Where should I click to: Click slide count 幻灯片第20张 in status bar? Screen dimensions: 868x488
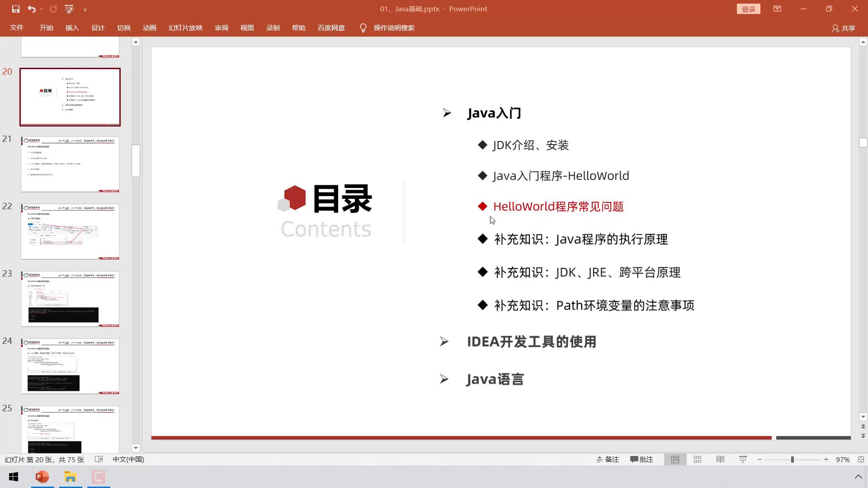click(x=44, y=460)
